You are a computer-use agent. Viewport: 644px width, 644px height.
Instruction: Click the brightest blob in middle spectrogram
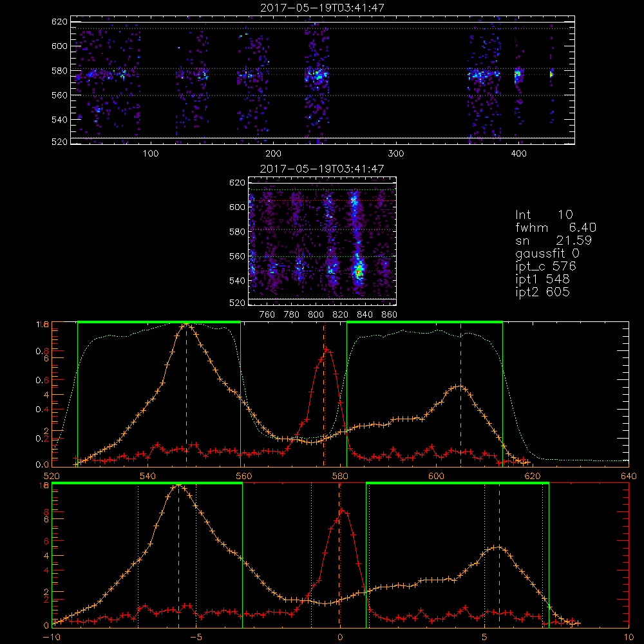coord(359,272)
